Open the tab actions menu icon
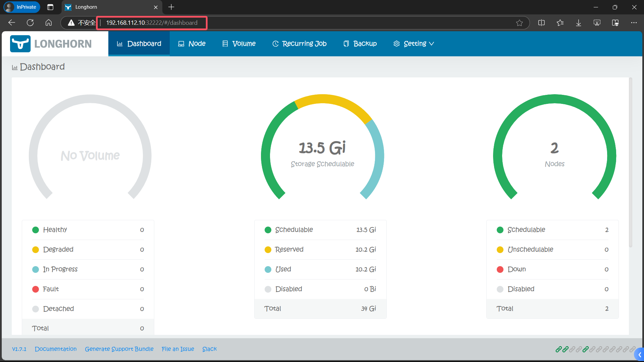This screenshot has width=644, height=362. point(50,7)
